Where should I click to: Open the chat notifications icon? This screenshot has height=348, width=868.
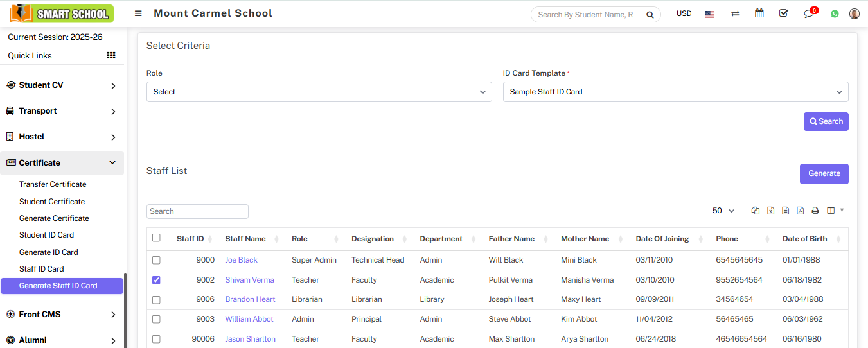809,14
